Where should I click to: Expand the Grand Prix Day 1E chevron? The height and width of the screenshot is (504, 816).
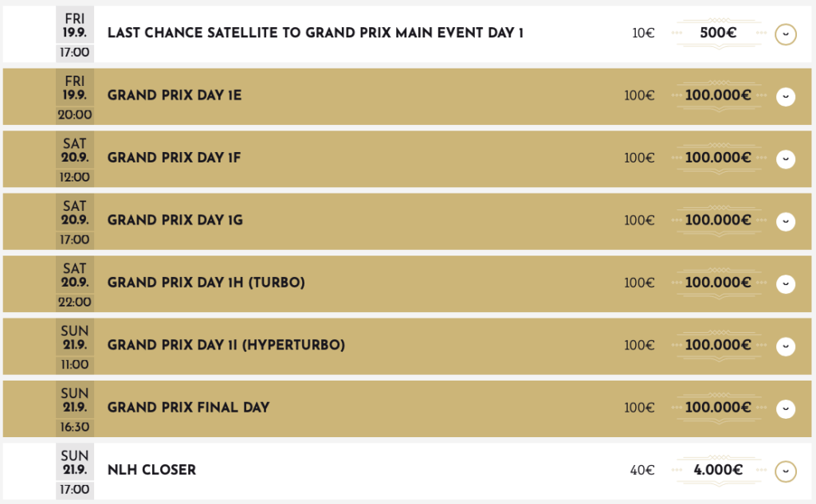786,96
